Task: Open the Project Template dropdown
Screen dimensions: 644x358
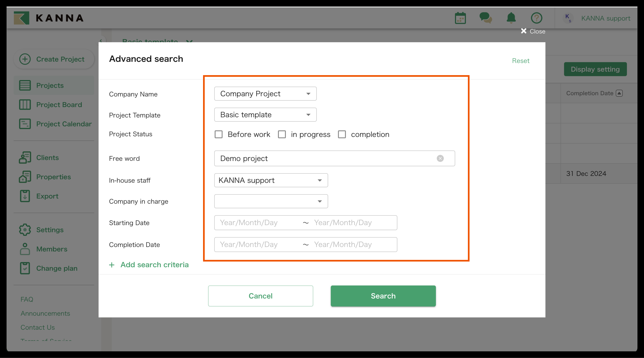Action: point(265,115)
